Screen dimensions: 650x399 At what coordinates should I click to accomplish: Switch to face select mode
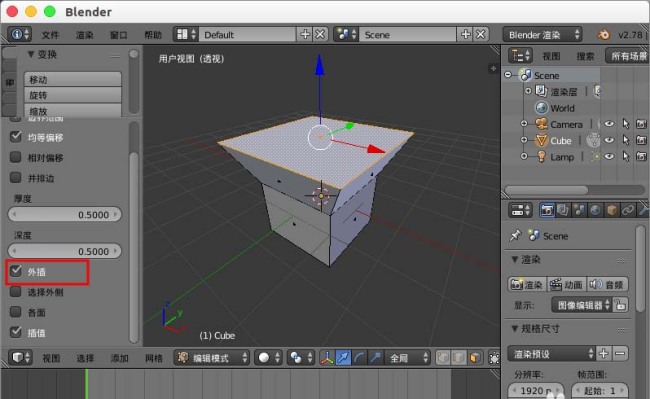pyautogui.click(x=475, y=358)
